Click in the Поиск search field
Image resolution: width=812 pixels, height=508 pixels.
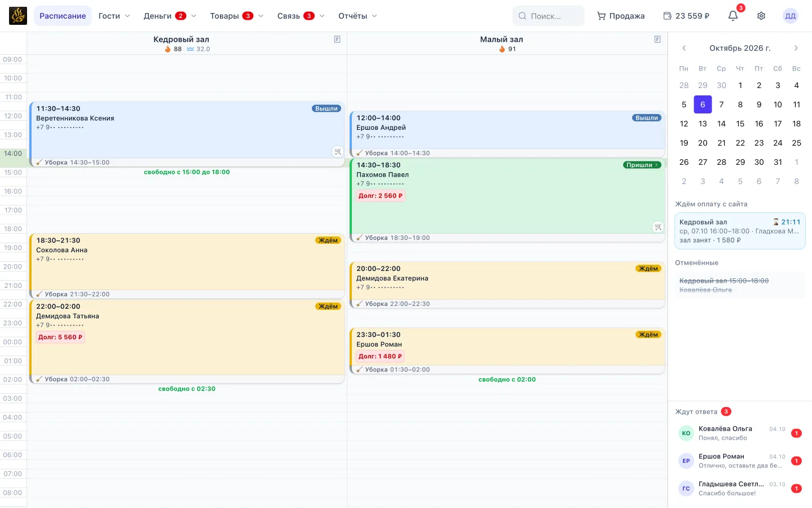pyautogui.click(x=549, y=16)
